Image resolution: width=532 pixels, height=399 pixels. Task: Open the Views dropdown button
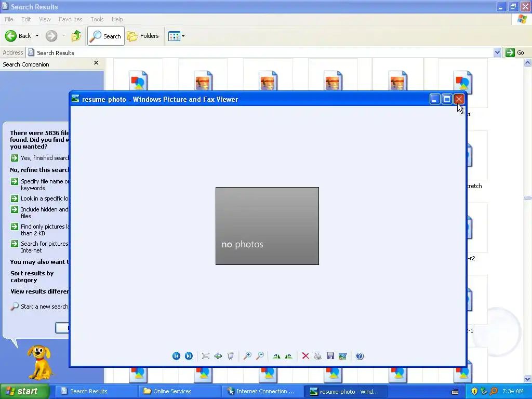coord(177,36)
